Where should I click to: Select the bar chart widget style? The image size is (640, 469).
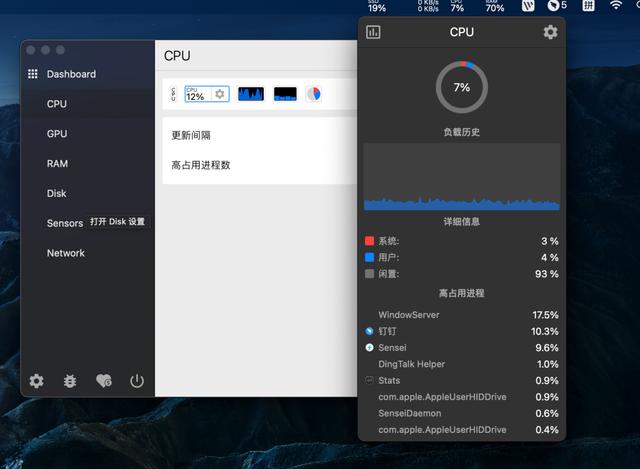pos(285,94)
